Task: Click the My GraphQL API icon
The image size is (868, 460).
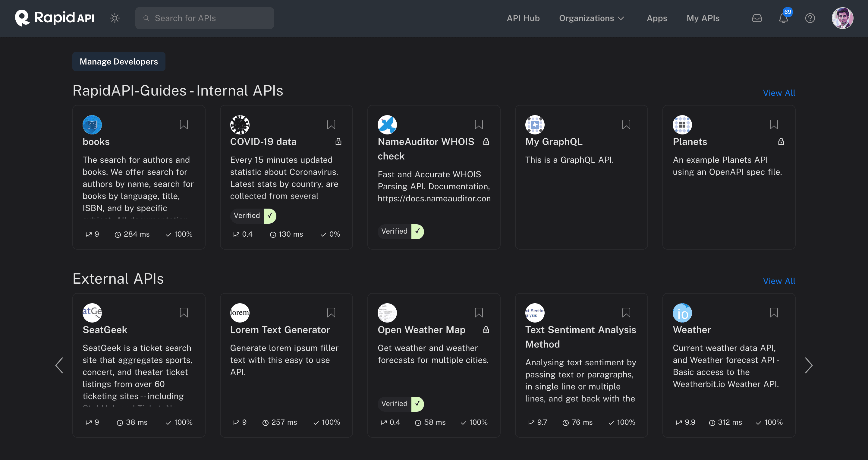Action: click(534, 124)
